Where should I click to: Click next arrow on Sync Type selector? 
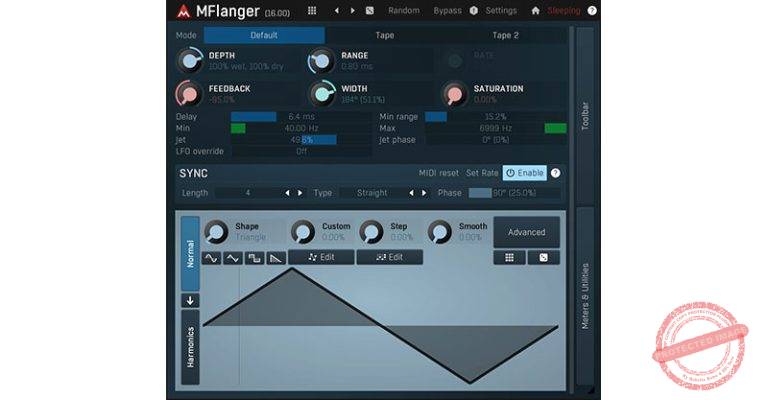coord(424,192)
